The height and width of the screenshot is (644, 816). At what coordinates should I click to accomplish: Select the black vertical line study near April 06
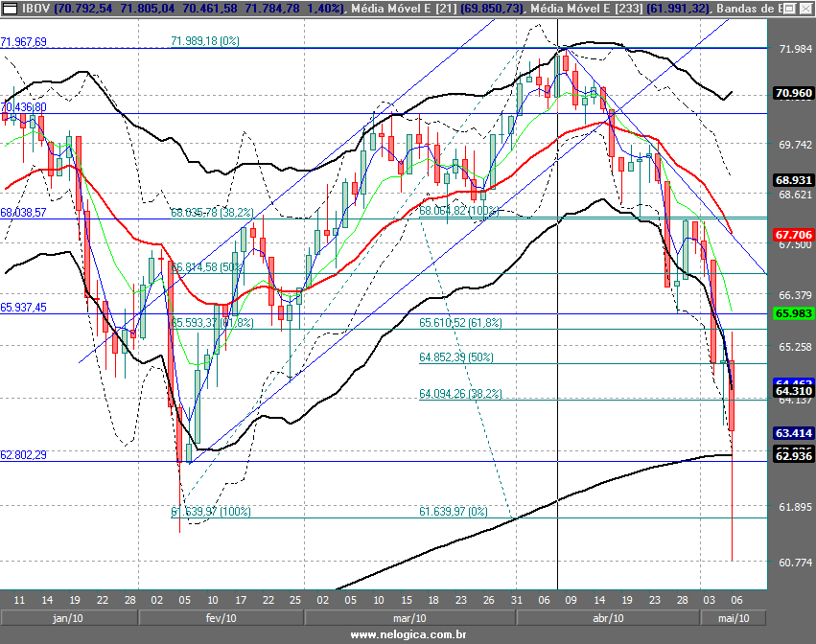[x=557, y=305]
